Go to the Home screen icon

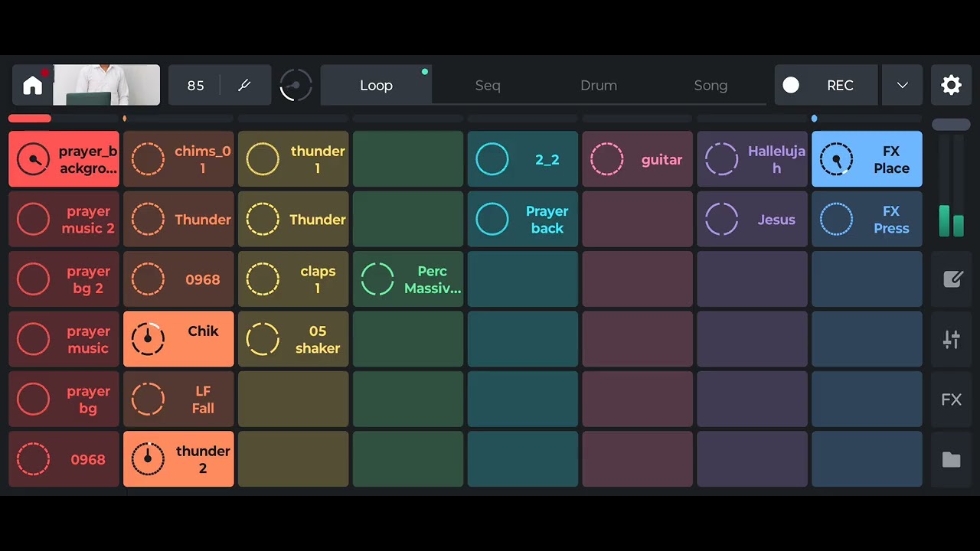[x=32, y=85]
